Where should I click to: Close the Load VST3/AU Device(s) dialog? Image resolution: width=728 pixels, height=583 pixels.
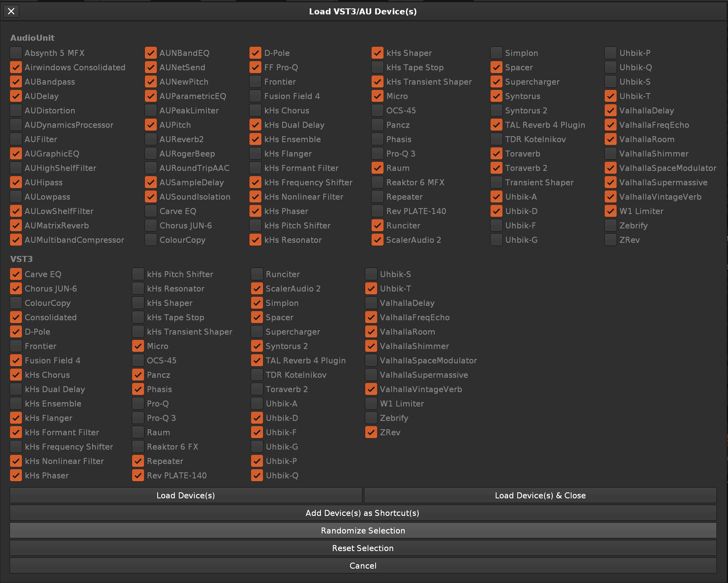tap(11, 11)
